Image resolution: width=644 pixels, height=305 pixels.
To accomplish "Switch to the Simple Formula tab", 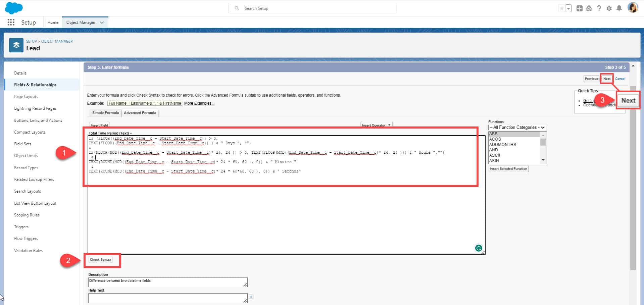I will (105, 113).
